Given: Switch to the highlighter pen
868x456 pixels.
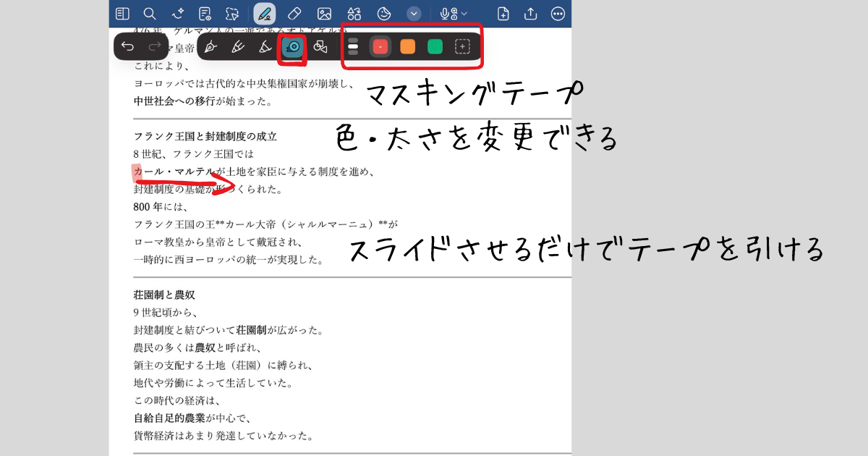Looking at the screenshot, I should click(265, 47).
